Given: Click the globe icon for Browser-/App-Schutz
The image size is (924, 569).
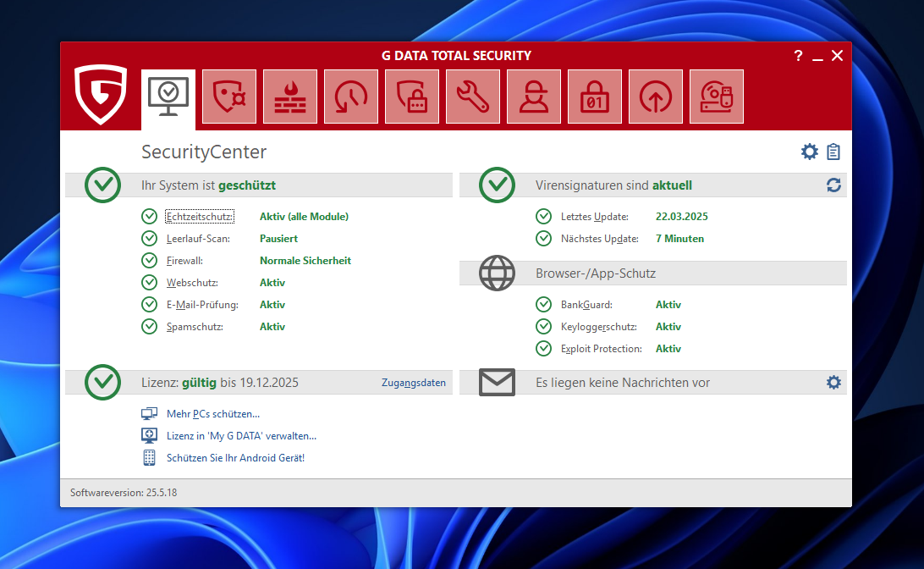Looking at the screenshot, I should click(x=498, y=273).
